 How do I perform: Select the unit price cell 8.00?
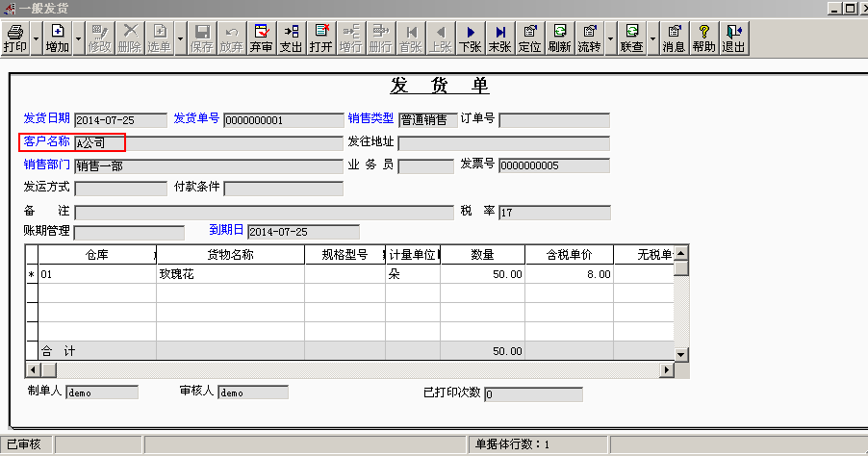coord(569,274)
